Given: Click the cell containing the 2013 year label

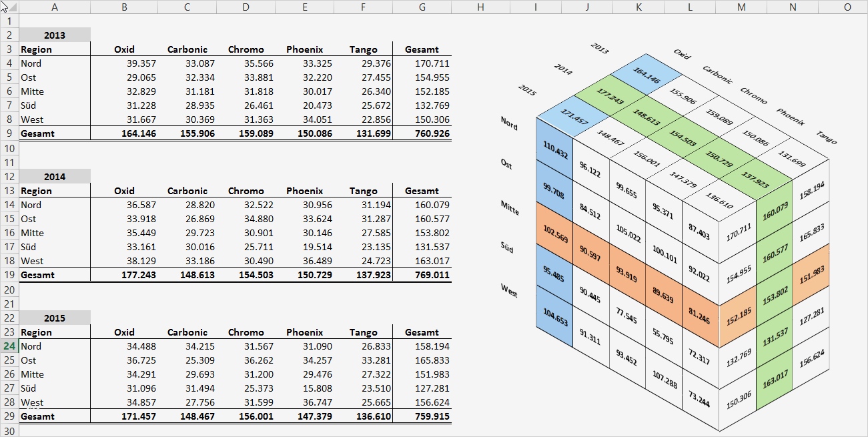Looking at the screenshot, I should (x=55, y=35).
